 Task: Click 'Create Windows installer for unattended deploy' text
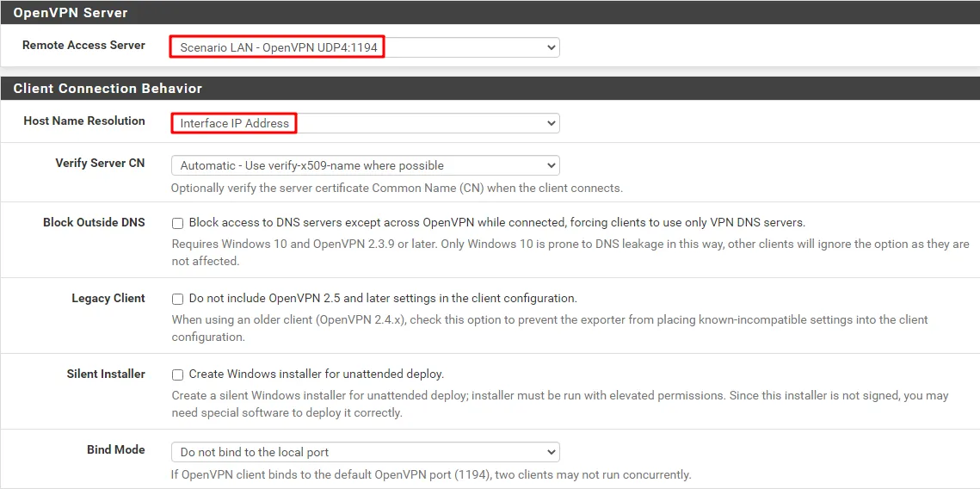click(x=317, y=374)
